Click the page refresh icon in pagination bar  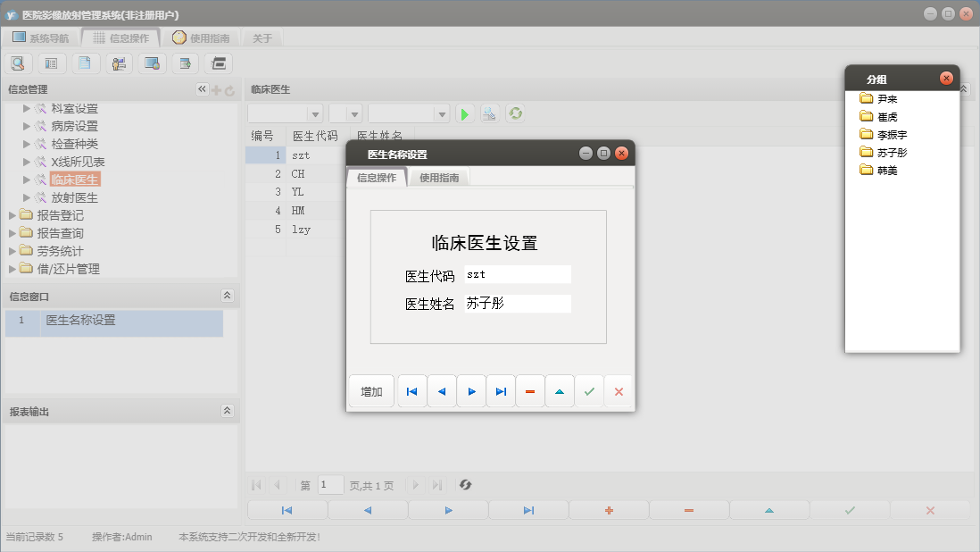pos(465,485)
